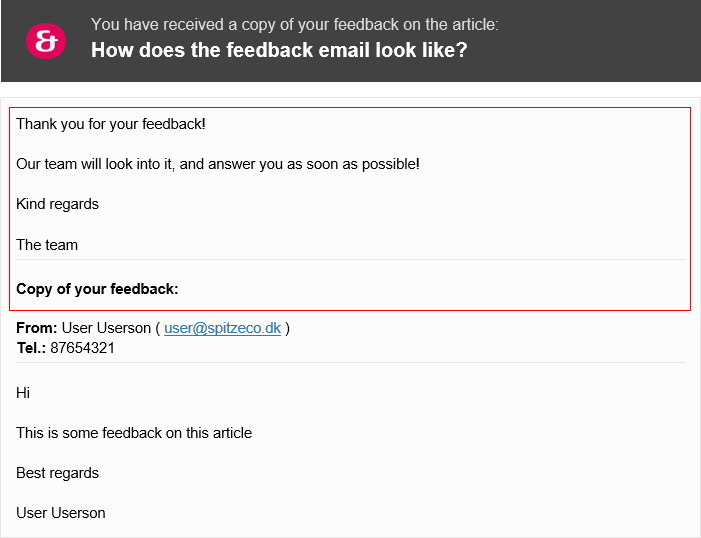Viewport: 701px width, 538px height.
Task: Click the divider line below 'The team'
Action: 351,259
